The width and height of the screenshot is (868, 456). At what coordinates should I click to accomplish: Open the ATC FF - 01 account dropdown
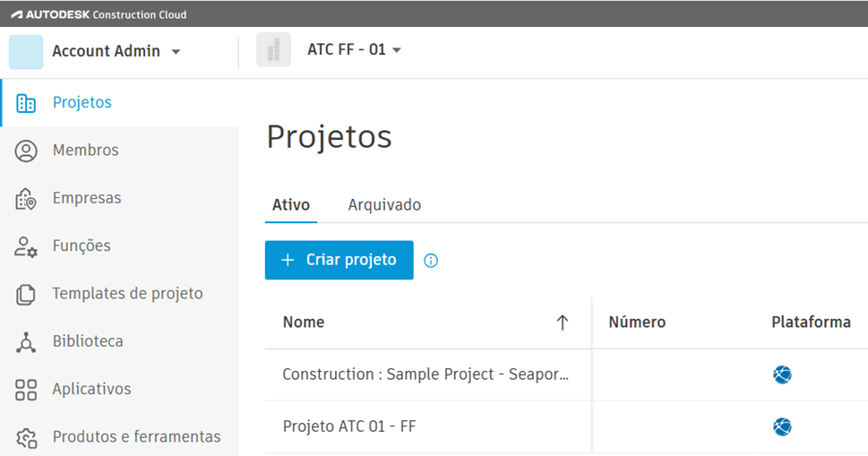point(397,50)
